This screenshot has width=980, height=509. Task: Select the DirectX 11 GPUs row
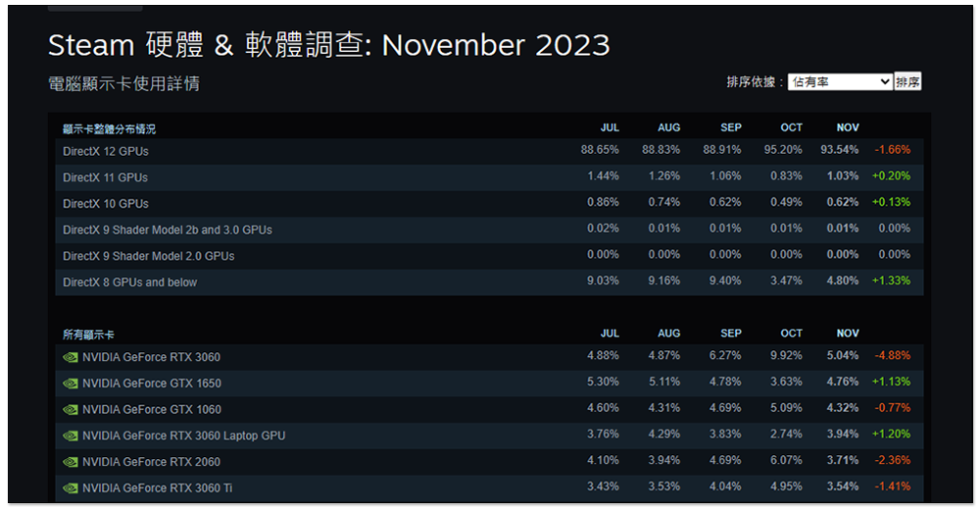489,178
